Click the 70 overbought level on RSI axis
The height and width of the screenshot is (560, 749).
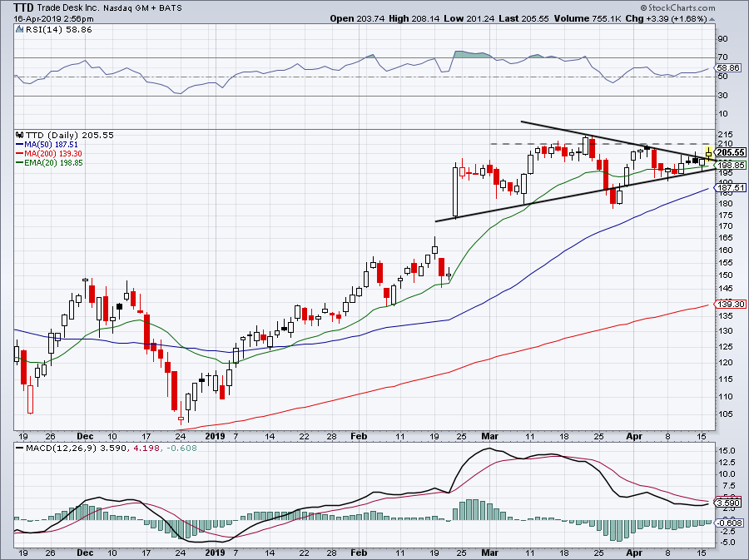(x=722, y=57)
